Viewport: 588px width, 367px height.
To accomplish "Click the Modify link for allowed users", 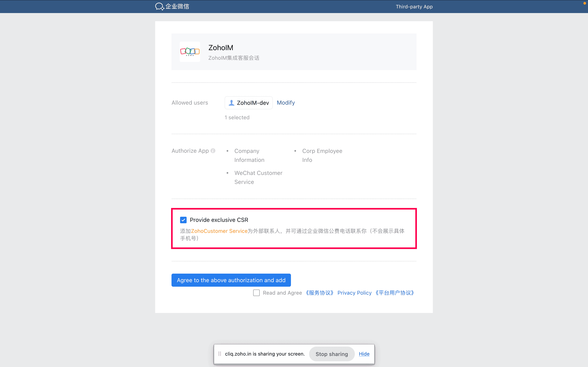I will click(x=286, y=103).
